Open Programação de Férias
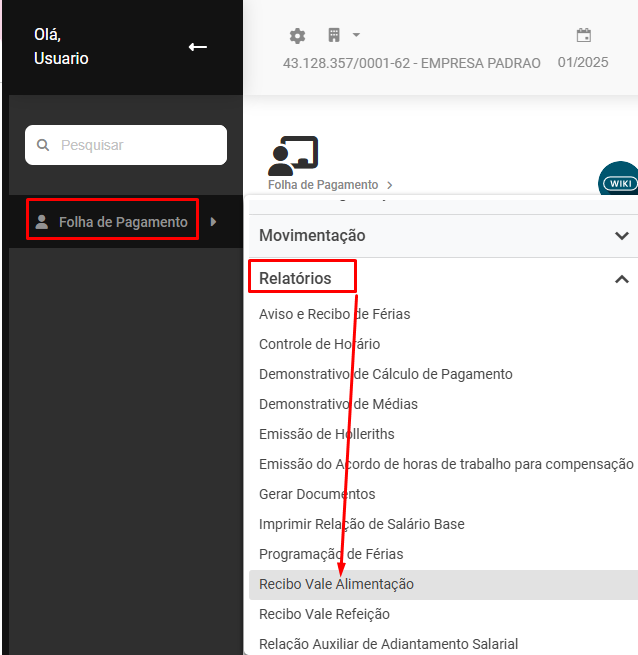 (331, 554)
